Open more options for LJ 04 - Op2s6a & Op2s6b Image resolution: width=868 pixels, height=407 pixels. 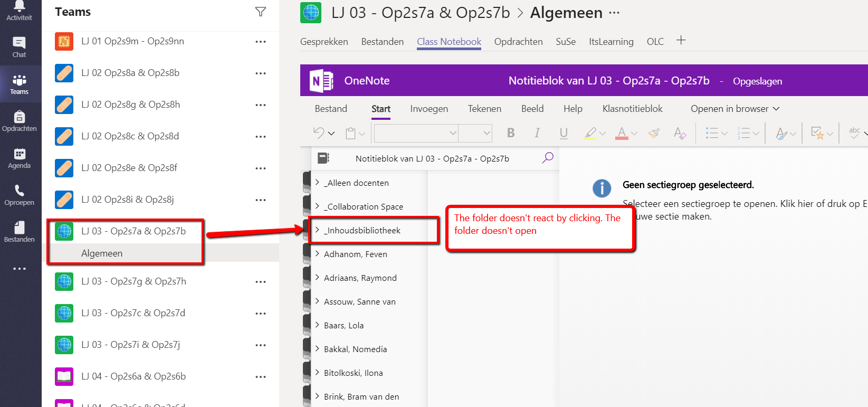[x=261, y=377]
